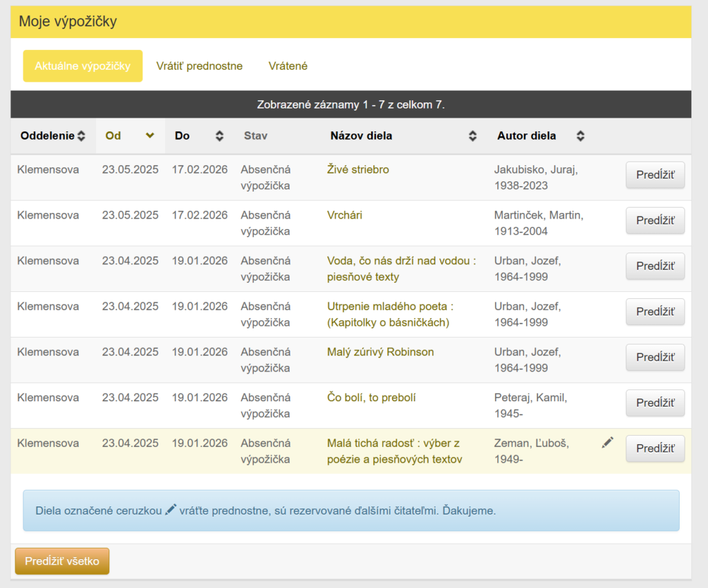Click author Zeman, Ľuboš, 1949-
Screen dimensions: 708x588
pyautogui.click(x=532, y=451)
